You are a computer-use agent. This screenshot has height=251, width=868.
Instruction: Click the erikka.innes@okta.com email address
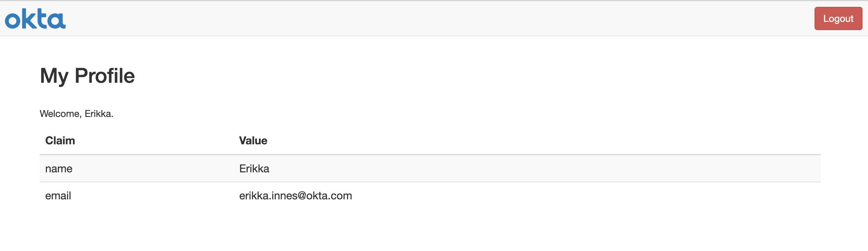point(295,196)
